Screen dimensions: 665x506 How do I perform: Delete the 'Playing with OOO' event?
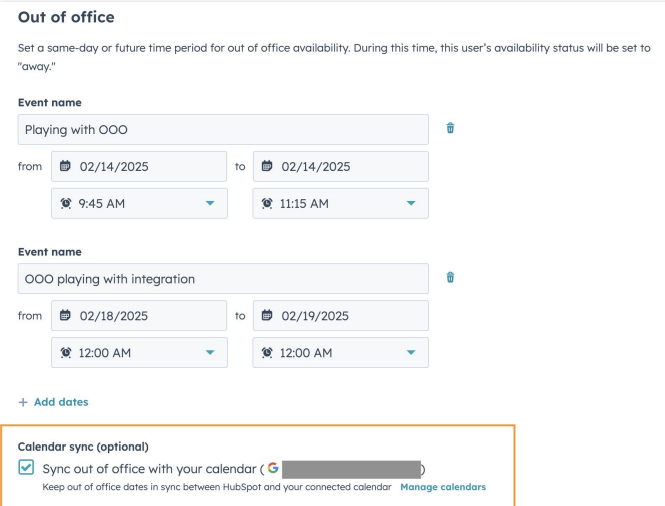tap(450, 128)
